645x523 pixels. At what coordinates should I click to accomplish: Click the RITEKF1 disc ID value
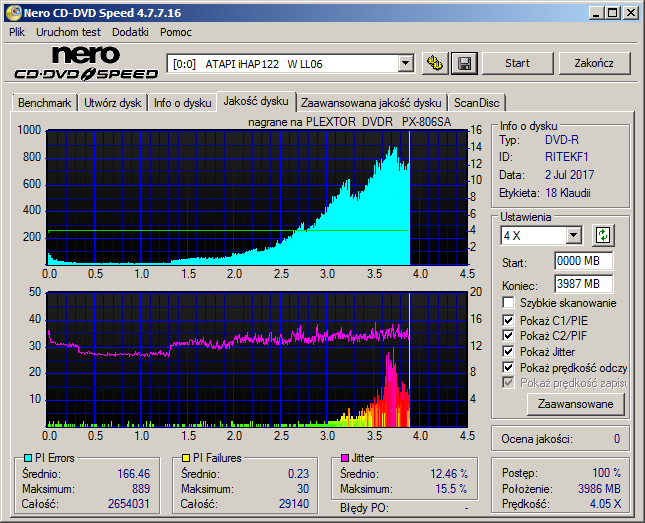tap(566, 157)
